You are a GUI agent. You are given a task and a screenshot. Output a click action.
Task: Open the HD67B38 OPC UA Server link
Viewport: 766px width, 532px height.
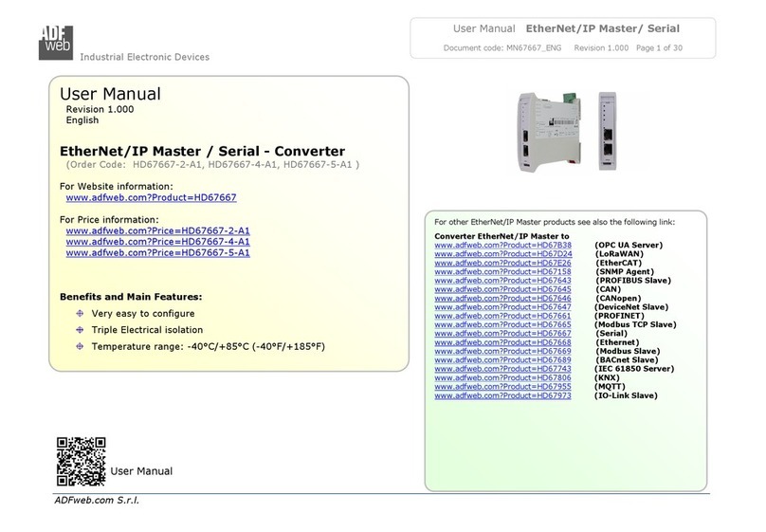(502, 246)
